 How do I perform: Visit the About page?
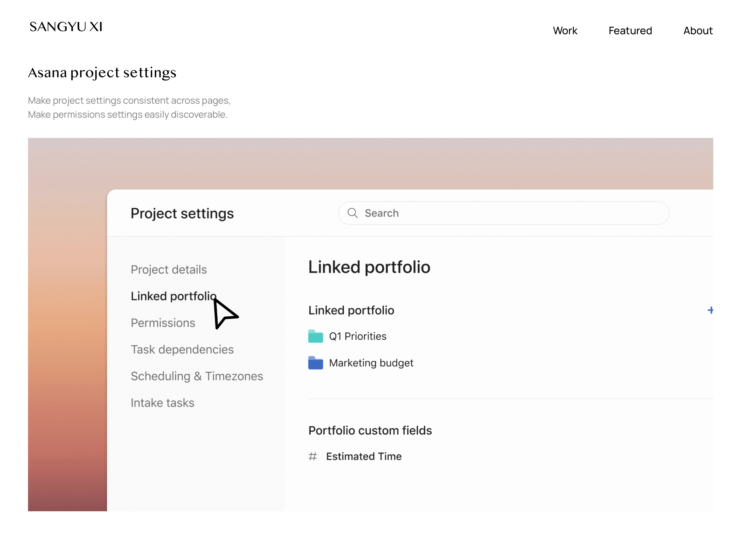pos(698,31)
